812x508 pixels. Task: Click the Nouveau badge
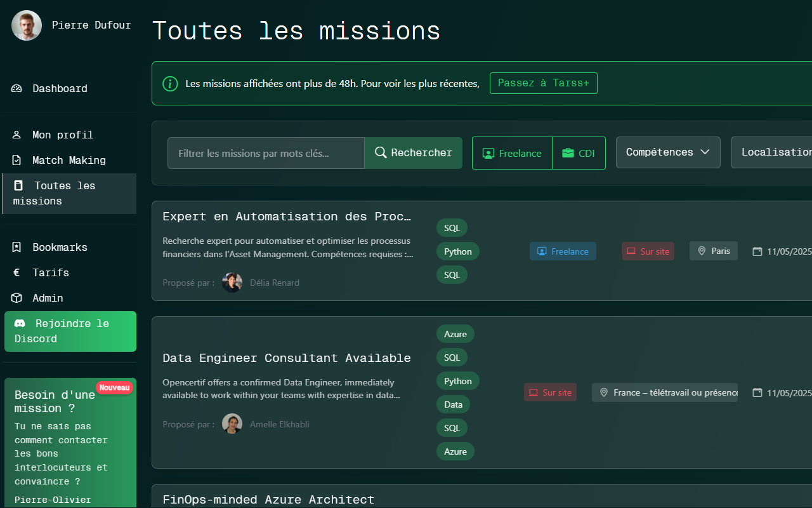114,387
